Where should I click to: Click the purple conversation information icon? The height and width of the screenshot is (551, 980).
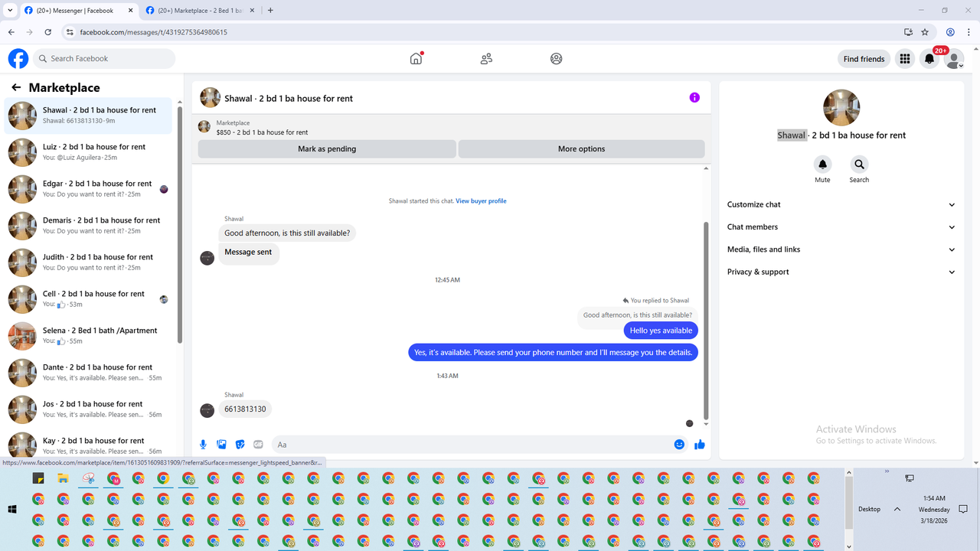694,97
